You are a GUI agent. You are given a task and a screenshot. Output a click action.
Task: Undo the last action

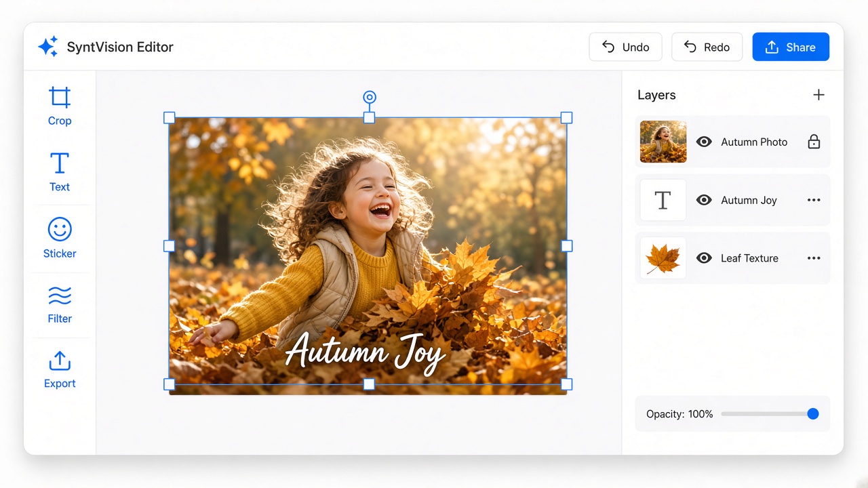[x=625, y=47]
